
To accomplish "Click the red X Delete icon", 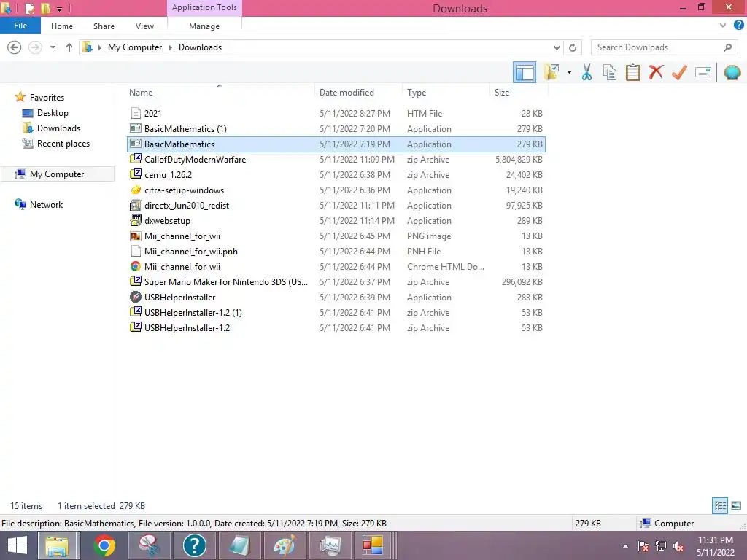I will tap(656, 72).
